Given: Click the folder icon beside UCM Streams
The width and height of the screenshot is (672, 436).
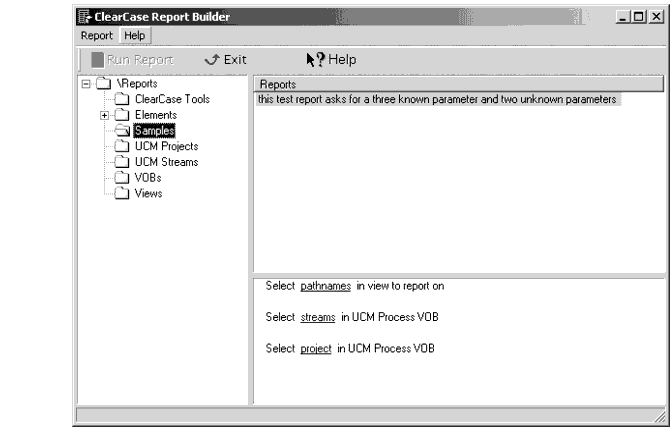Looking at the screenshot, I should [x=122, y=162].
